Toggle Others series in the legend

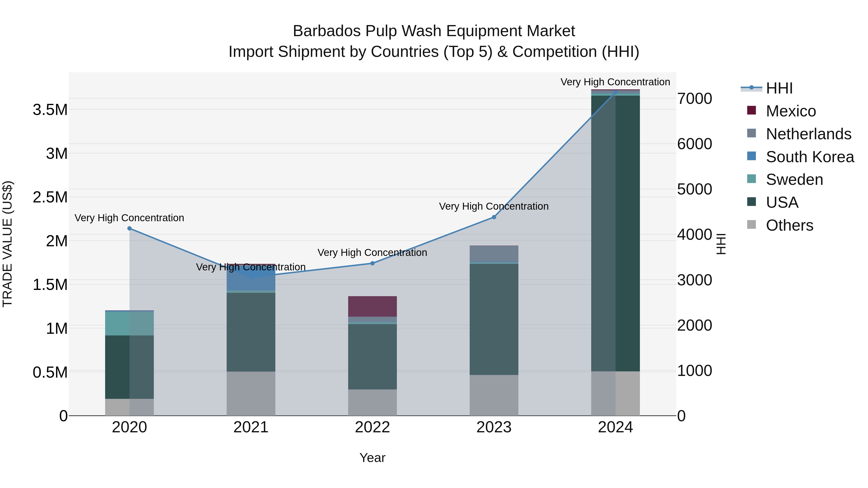[780, 225]
